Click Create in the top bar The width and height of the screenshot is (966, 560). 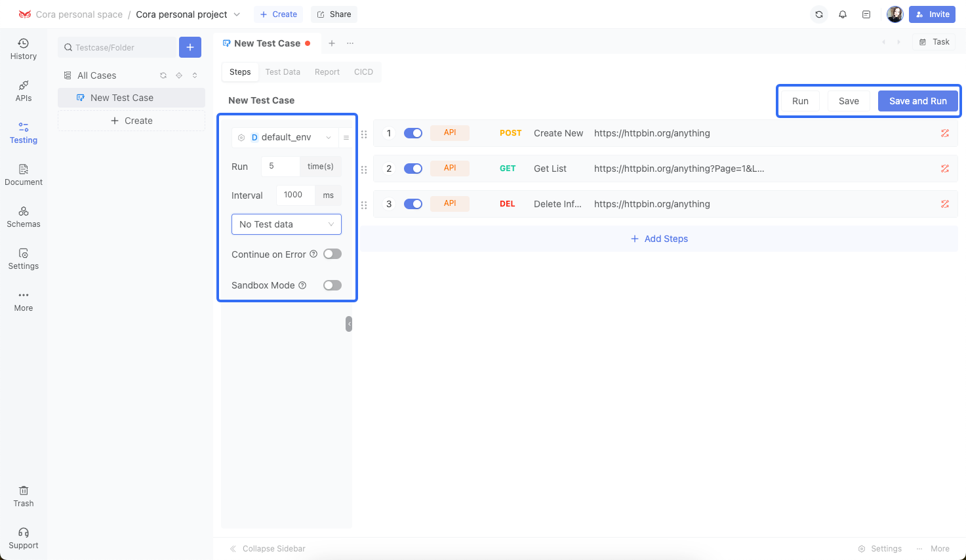coord(279,14)
